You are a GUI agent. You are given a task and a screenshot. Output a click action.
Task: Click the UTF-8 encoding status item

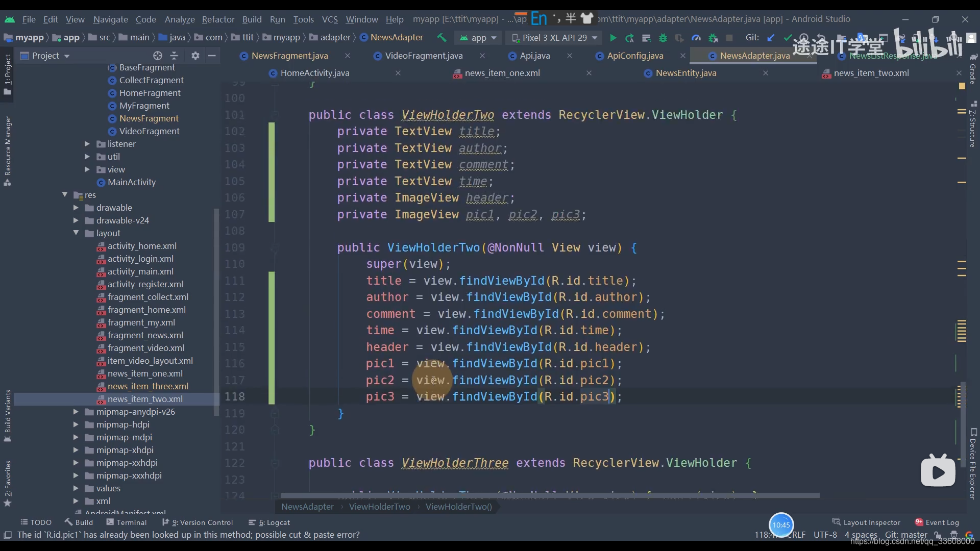tap(825, 535)
